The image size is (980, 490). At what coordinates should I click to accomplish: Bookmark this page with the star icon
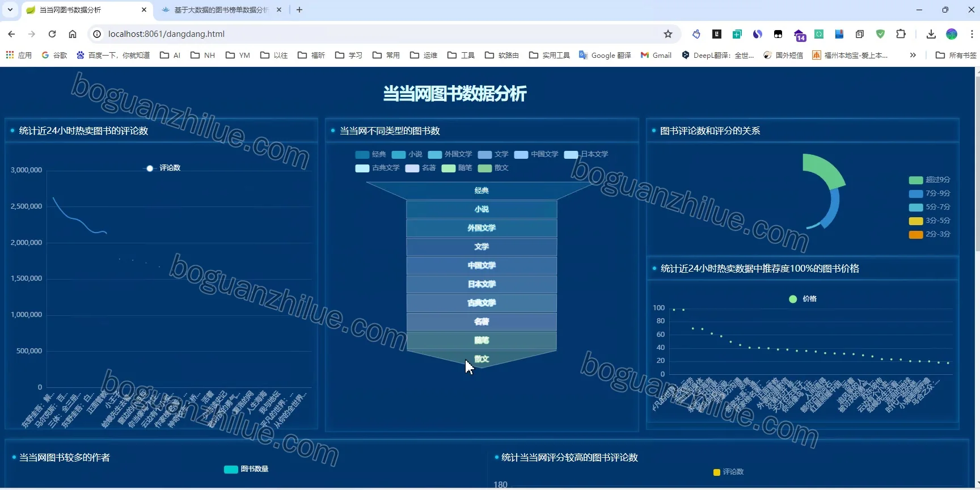point(668,34)
